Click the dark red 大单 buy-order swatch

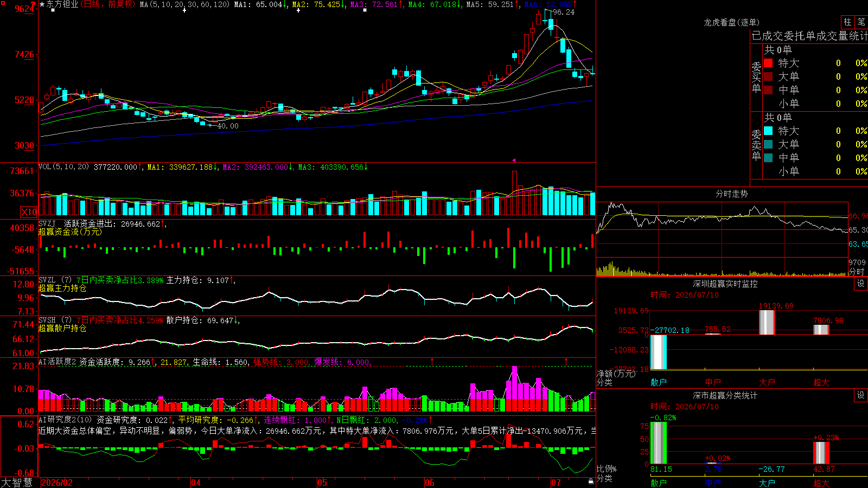pos(768,76)
